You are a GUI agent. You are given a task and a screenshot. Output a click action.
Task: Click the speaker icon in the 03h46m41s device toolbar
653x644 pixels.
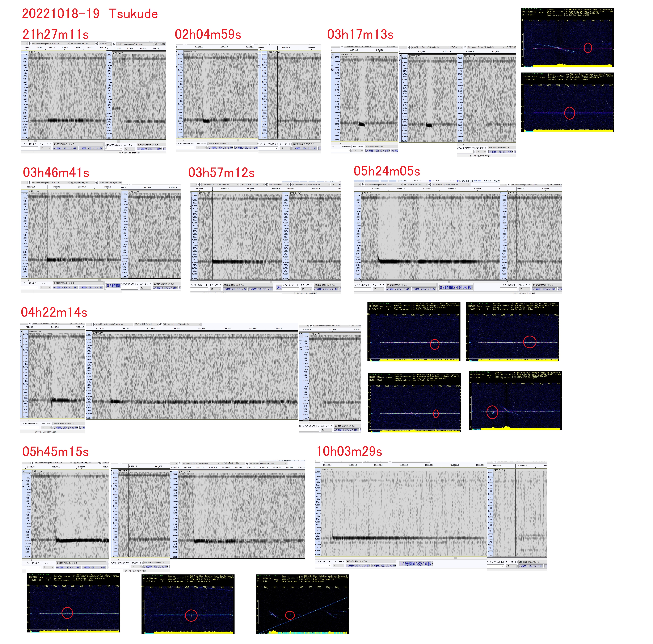coord(97,183)
